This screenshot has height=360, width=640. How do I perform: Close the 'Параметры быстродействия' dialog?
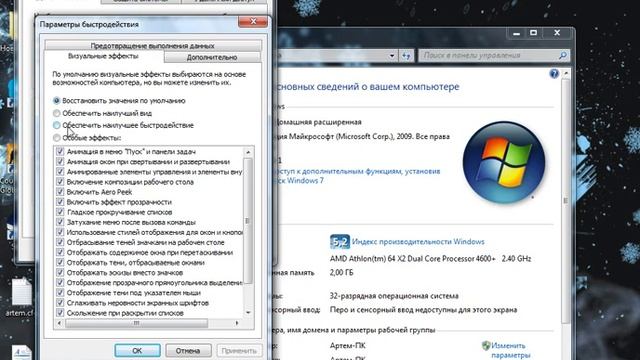pyautogui.click(x=253, y=21)
